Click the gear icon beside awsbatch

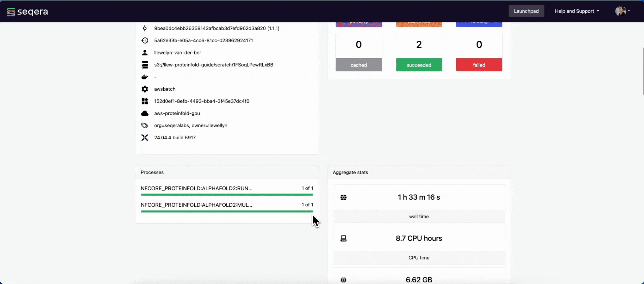tap(145, 89)
